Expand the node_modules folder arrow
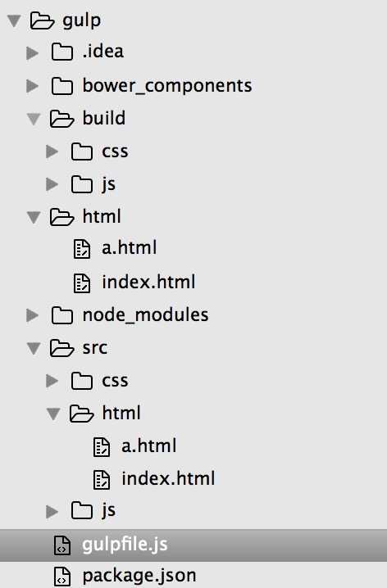The height and width of the screenshot is (588, 387). pos(33,315)
